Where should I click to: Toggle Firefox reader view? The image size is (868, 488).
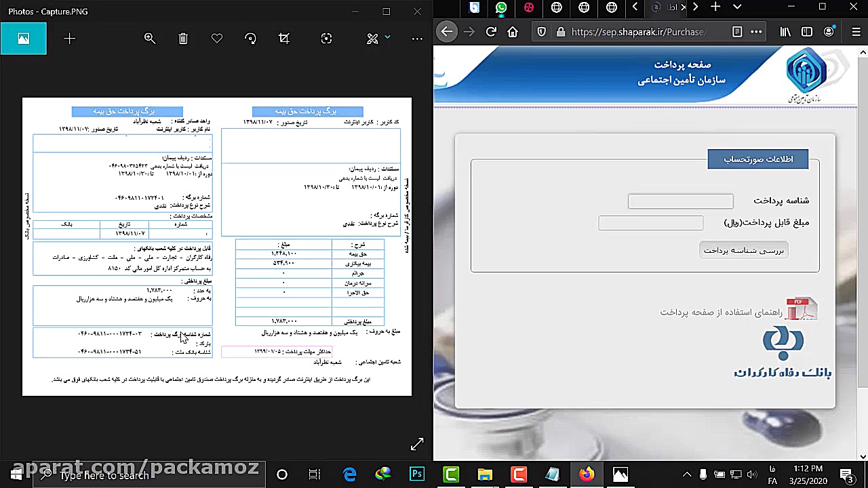(x=737, y=31)
